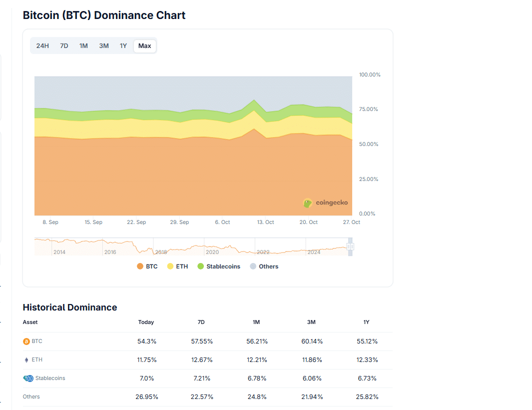
Task: Hide the Others series via legend
Action: pyautogui.click(x=264, y=266)
